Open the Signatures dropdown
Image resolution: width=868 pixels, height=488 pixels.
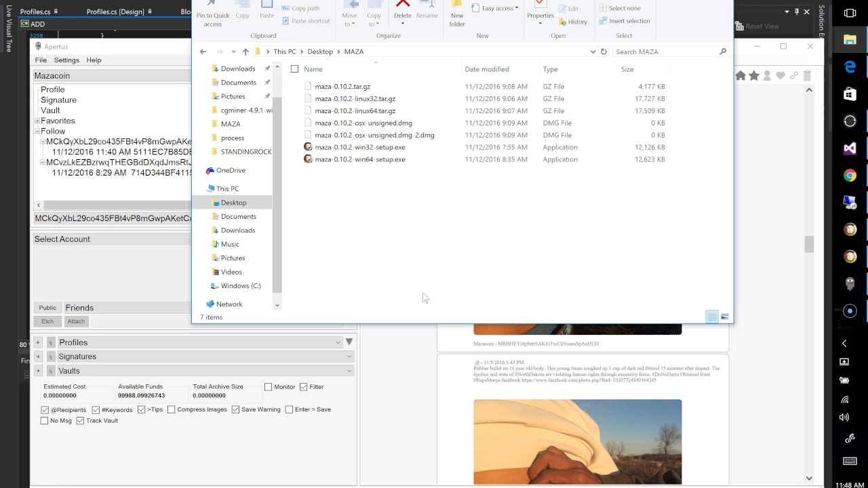pos(349,357)
